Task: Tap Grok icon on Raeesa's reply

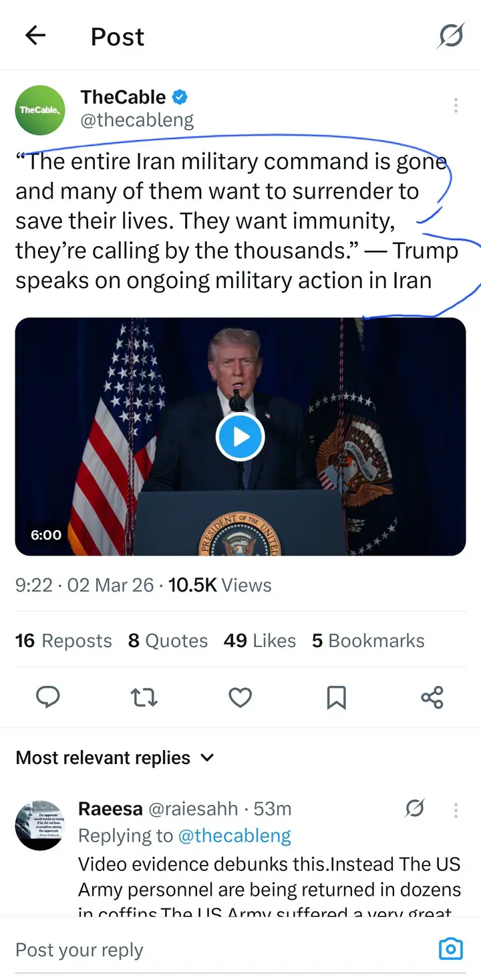Action: coord(415,809)
